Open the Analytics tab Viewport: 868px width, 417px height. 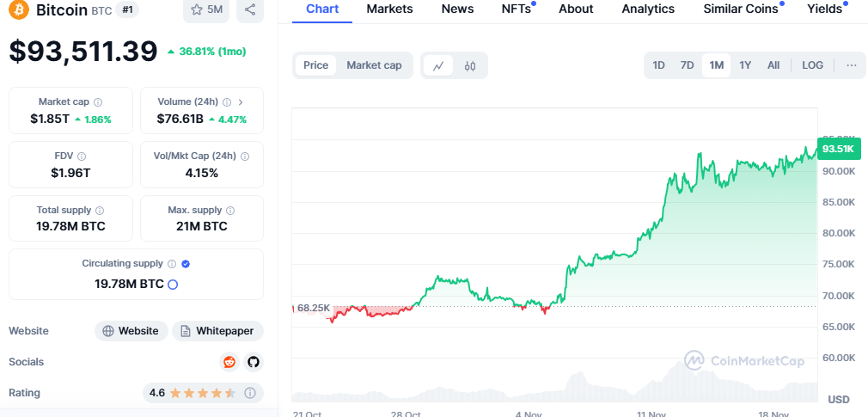[x=648, y=9]
